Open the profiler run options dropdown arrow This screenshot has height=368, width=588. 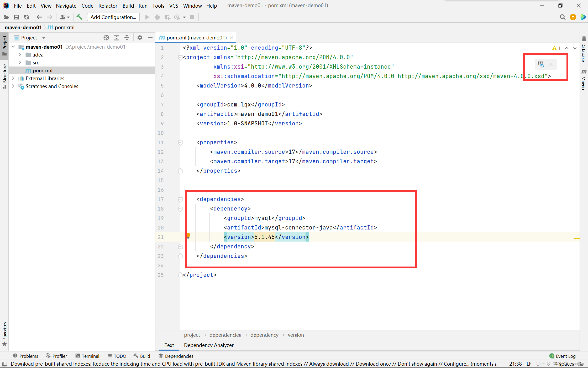pos(184,17)
